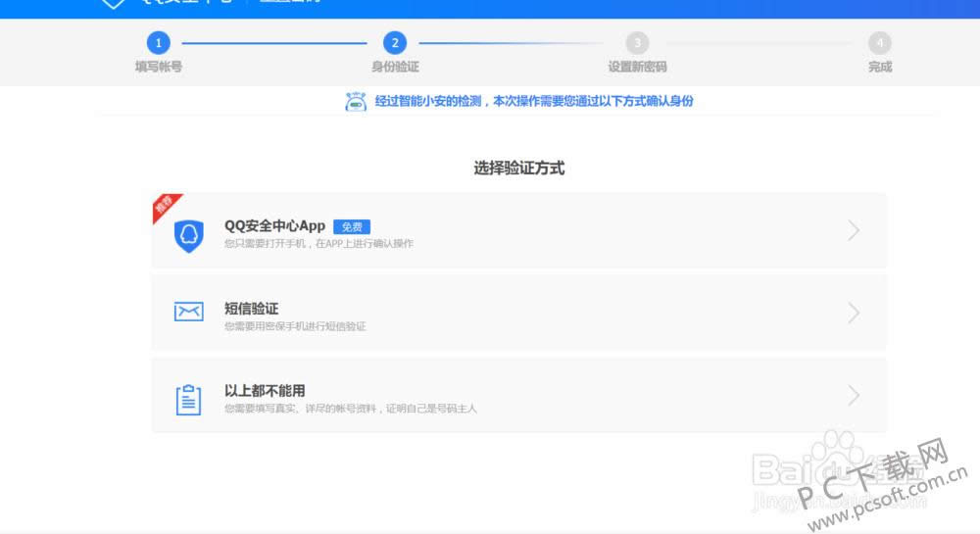Image resolution: width=980 pixels, height=534 pixels.
Task: Click the description under QQ安全中心App
Action: click(x=318, y=244)
